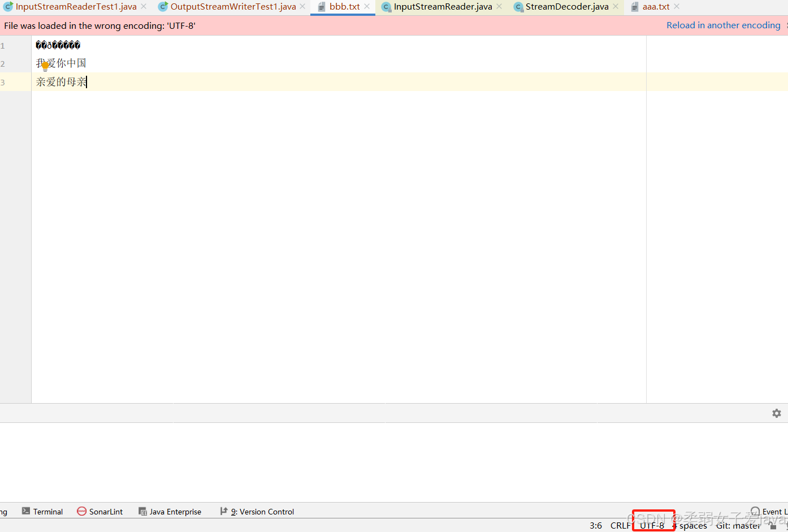788x532 pixels.
Task: Click line number 3 in the gutter
Action: point(2,82)
